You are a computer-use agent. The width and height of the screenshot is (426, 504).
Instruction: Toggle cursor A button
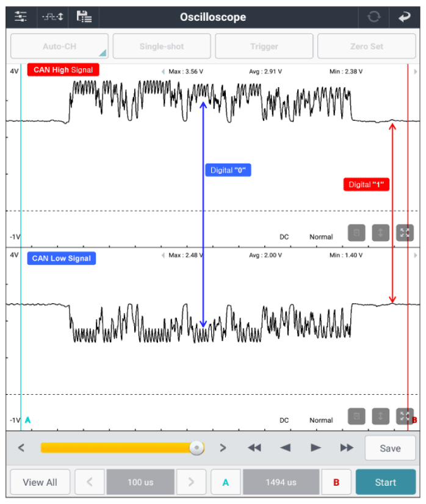click(226, 482)
